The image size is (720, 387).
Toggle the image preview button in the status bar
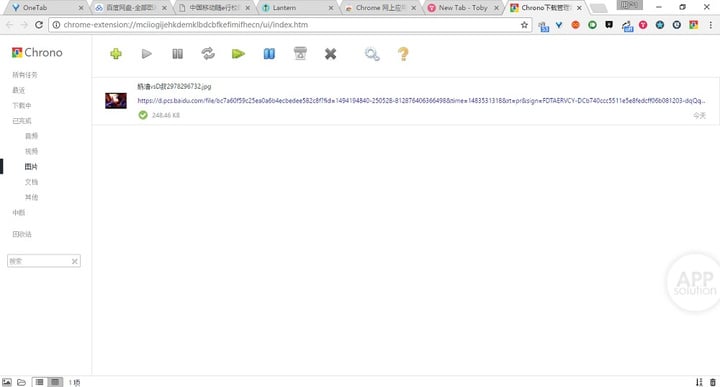7,382
